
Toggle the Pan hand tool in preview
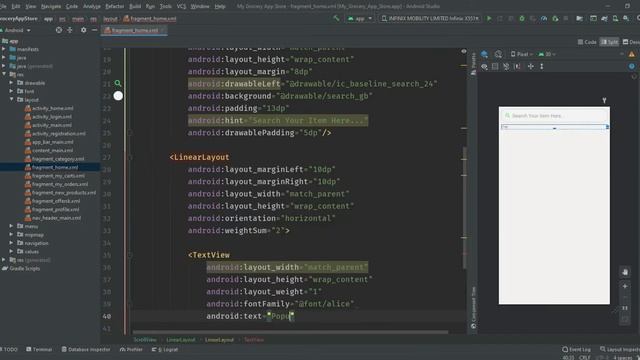(625, 272)
